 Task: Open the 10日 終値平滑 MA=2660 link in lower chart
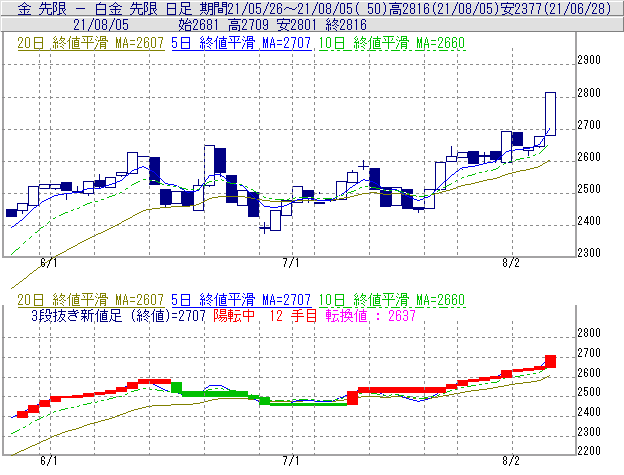click(392, 300)
